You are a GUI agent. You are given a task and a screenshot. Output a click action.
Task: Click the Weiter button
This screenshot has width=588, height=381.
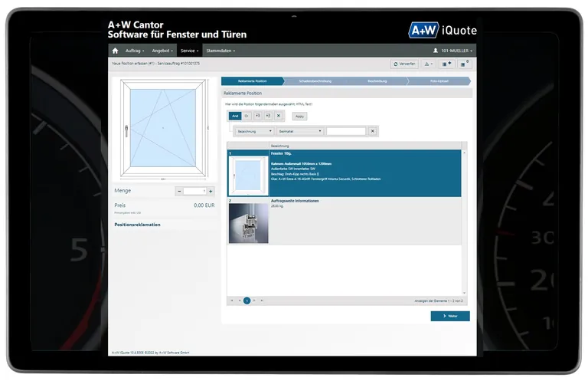450,316
